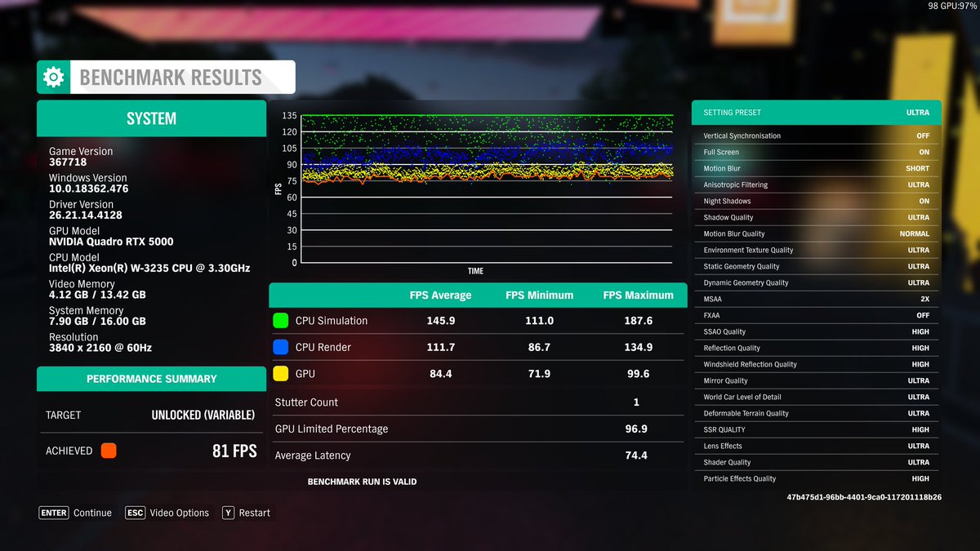The height and width of the screenshot is (551, 980).
Task: Click the ESC key prompt icon
Action: click(x=135, y=513)
